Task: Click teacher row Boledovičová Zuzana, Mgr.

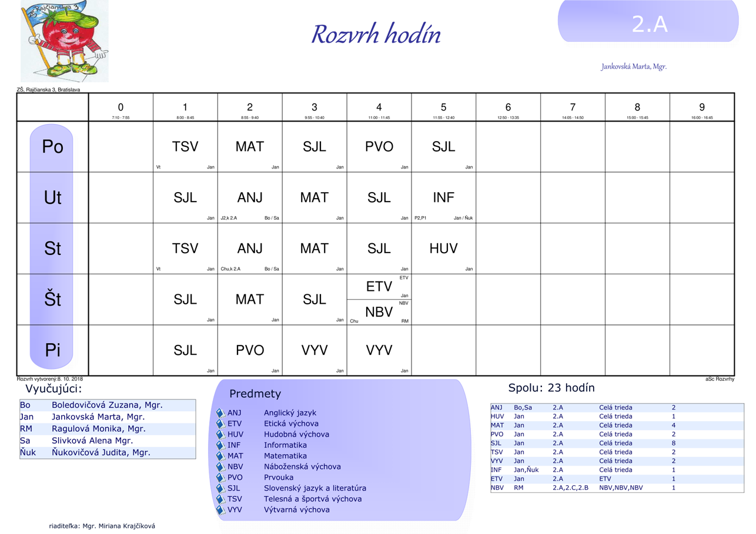Action: coord(108,405)
